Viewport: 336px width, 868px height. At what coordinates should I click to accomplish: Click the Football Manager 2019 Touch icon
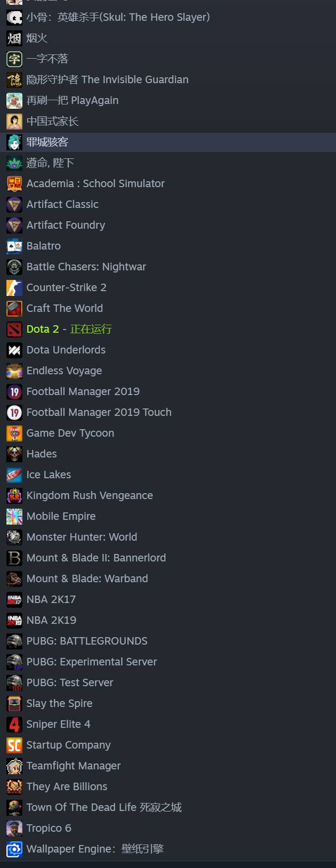coord(14,412)
